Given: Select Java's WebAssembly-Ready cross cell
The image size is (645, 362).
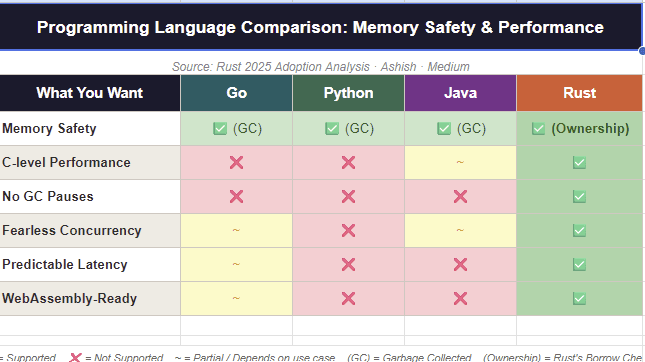Looking at the screenshot, I should (460, 299).
